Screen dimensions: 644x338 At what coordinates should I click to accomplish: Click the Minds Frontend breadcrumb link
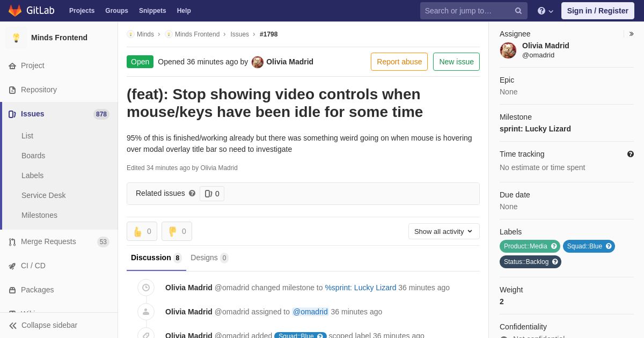pos(197,34)
